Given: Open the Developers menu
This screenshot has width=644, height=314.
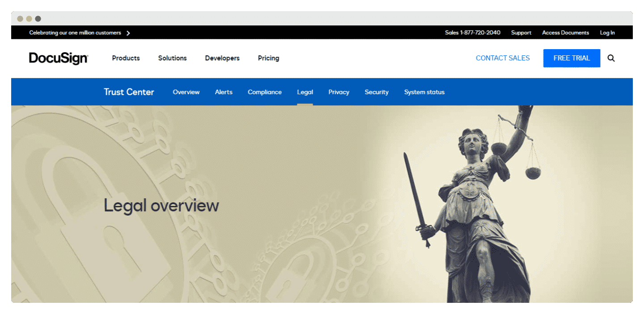Looking at the screenshot, I should click(x=222, y=58).
